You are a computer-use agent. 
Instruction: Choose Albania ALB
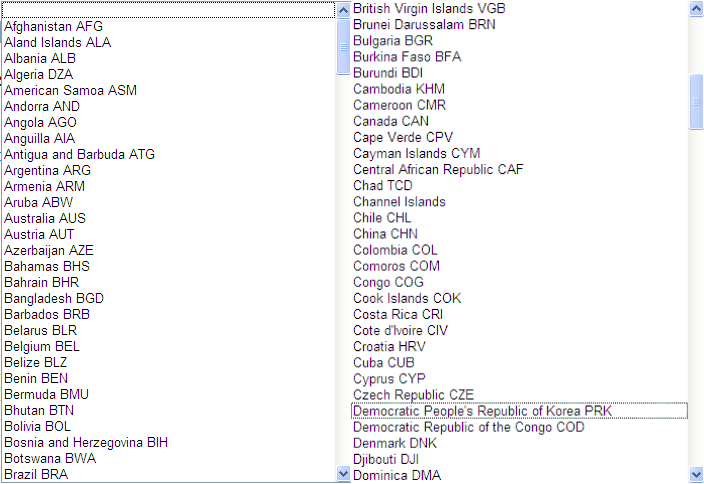[40, 58]
